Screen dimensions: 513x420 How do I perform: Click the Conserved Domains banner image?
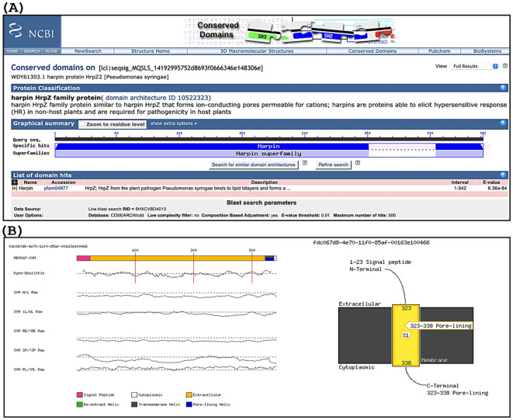(288, 31)
